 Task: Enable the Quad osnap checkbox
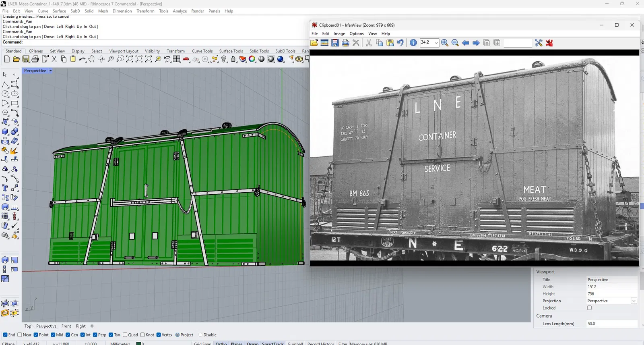(125, 335)
